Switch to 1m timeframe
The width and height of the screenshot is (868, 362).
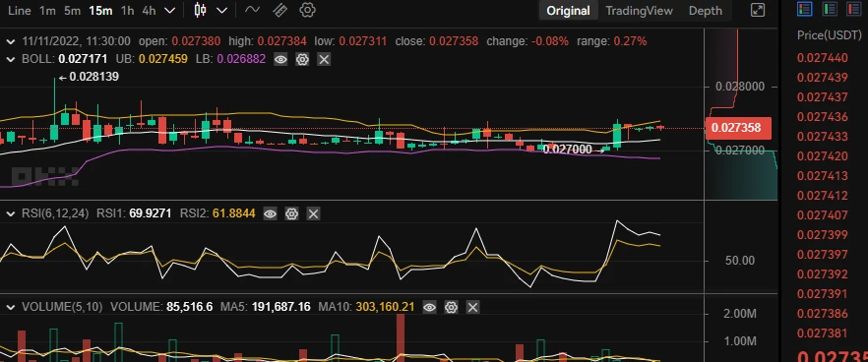tap(47, 11)
